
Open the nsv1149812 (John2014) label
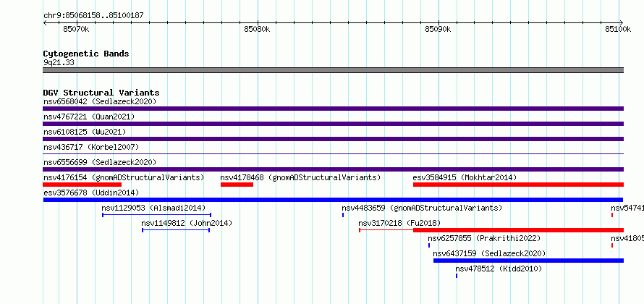tap(187, 223)
